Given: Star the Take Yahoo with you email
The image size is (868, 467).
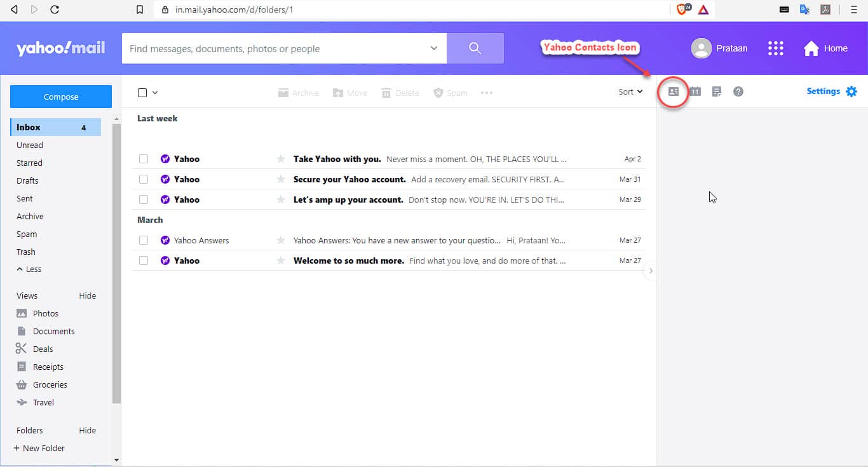Looking at the screenshot, I should coord(281,159).
